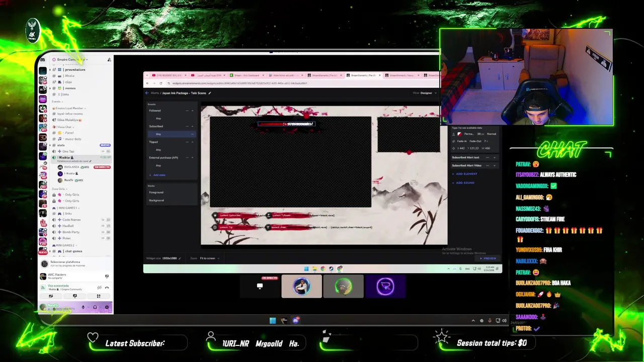Click Add state link

pyautogui.click(x=157, y=175)
